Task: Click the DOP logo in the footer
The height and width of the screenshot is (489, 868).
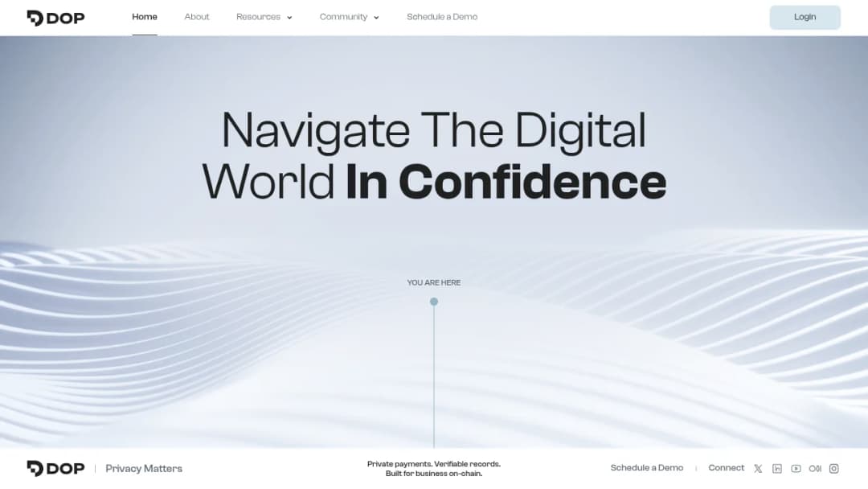Action: (56, 469)
